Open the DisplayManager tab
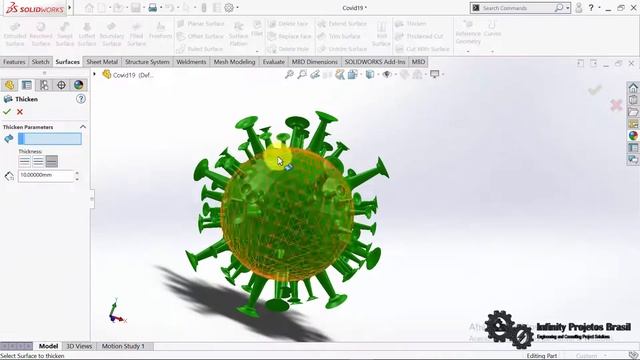The width and height of the screenshot is (640, 360). pyautogui.click(x=78, y=85)
